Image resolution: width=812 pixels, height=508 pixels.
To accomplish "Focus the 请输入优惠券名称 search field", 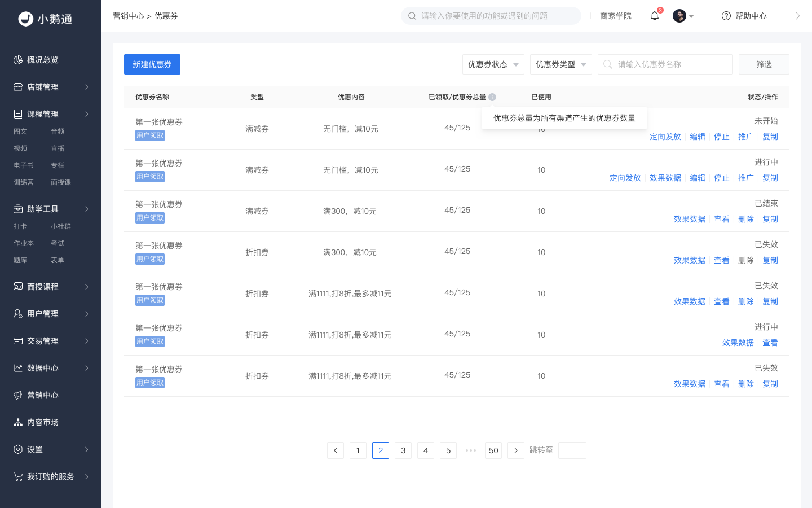I will pyautogui.click(x=665, y=64).
